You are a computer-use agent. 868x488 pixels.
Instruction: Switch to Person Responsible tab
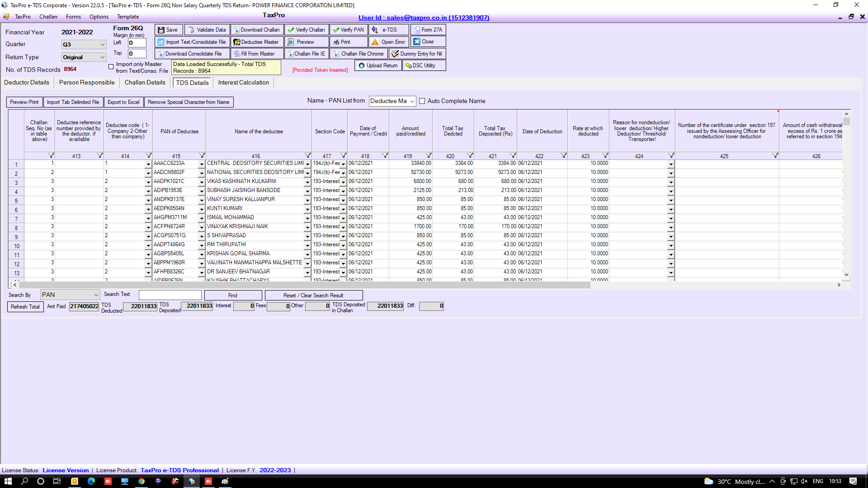87,83
